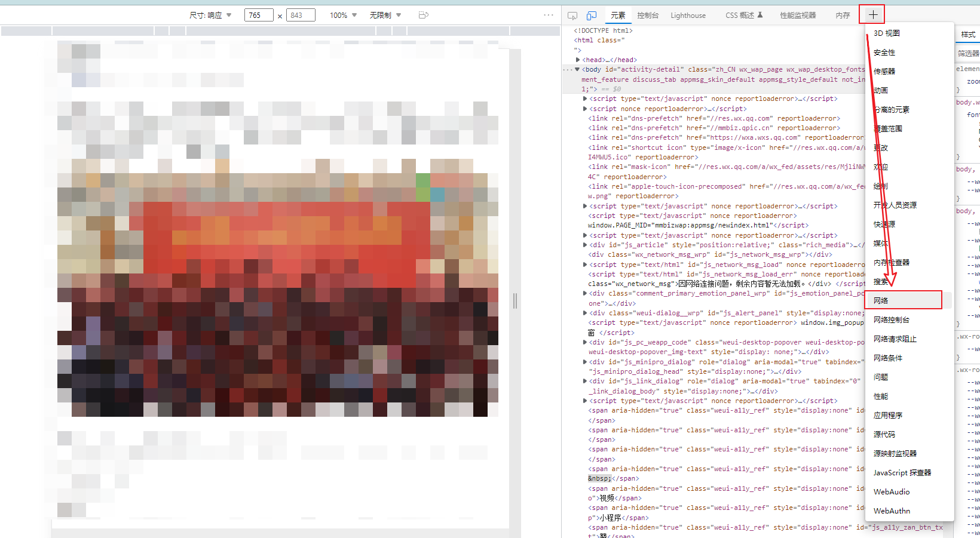This screenshot has height=538, width=980.
Task: Expand the div js_link_dialog node
Action: click(585, 382)
